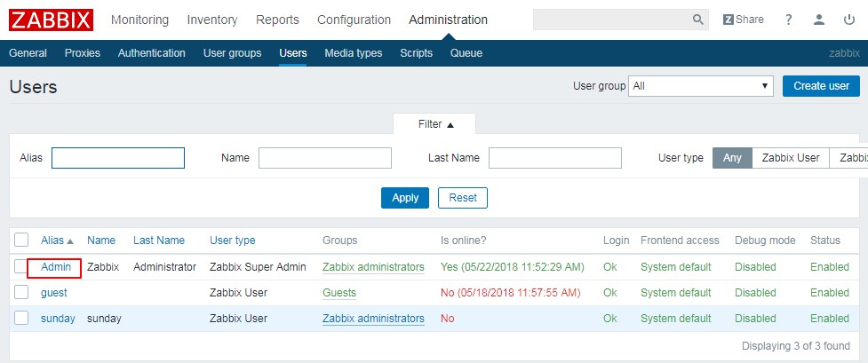This screenshot has width=868, height=363.
Task: Click the Zabbix logo
Action: (52, 20)
